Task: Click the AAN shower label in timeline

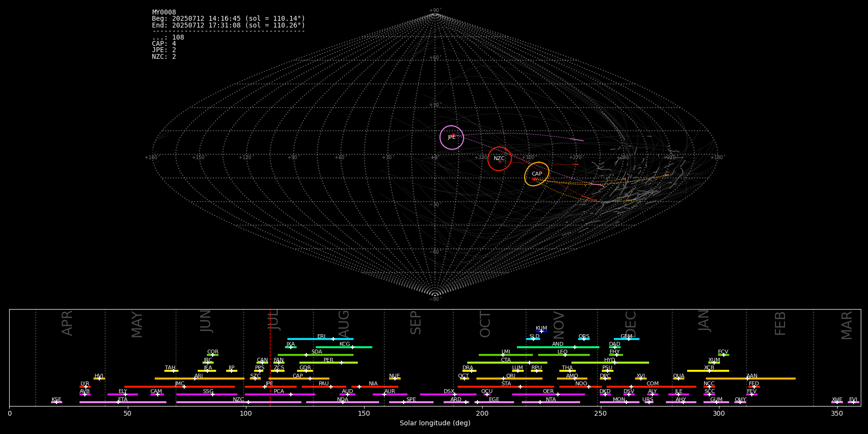Action: (752, 376)
